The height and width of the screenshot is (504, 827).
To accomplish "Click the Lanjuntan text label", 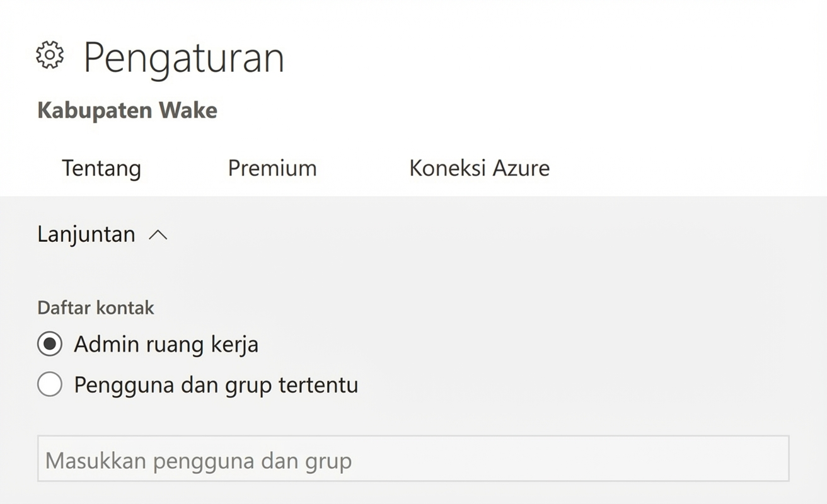I will [86, 234].
